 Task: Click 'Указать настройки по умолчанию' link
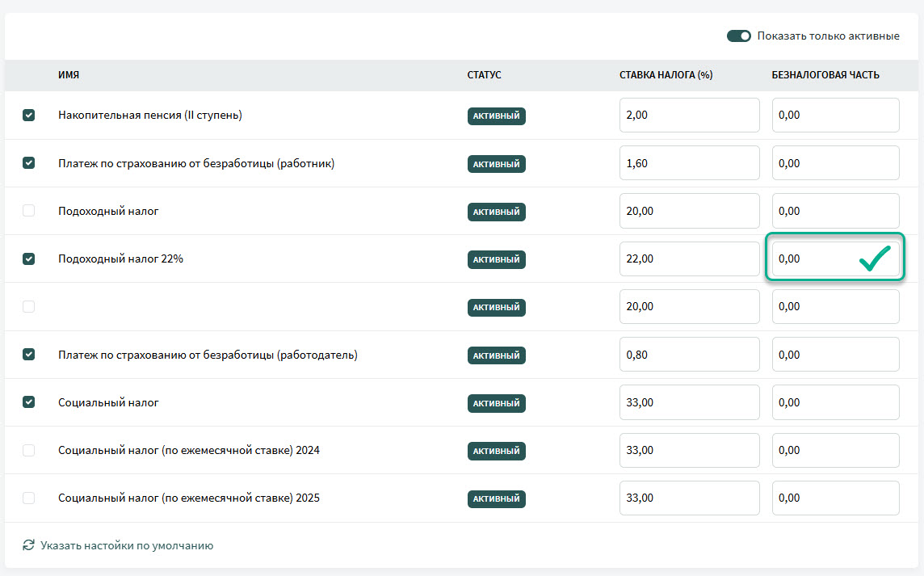pyautogui.click(x=127, y=545)
